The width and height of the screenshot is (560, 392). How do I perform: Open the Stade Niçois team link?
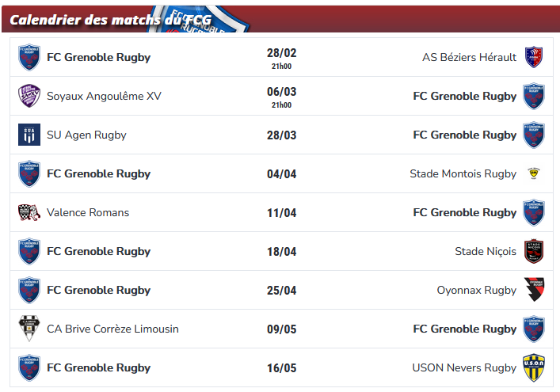(x=486, y=251)
